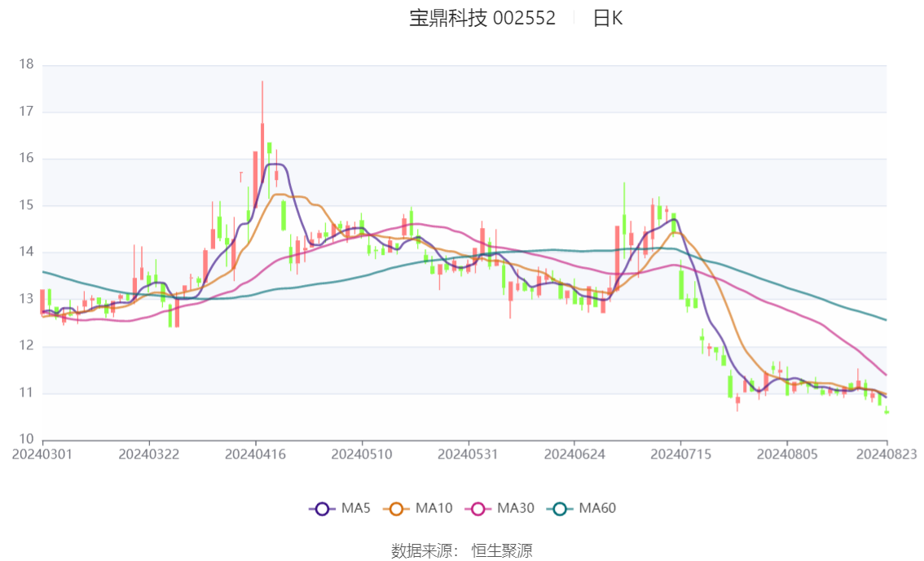The width and height of the screenshot is (924, 561).
Task: Click x-axis date label 20240531
Action: 468,454
